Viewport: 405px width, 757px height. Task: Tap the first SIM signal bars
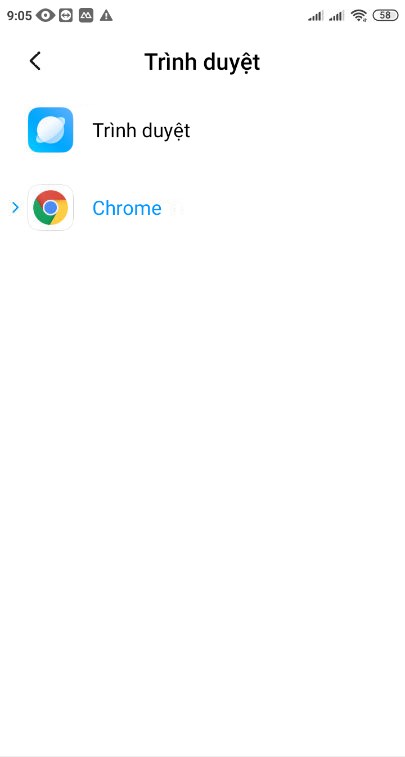click(x=316, y=16)
